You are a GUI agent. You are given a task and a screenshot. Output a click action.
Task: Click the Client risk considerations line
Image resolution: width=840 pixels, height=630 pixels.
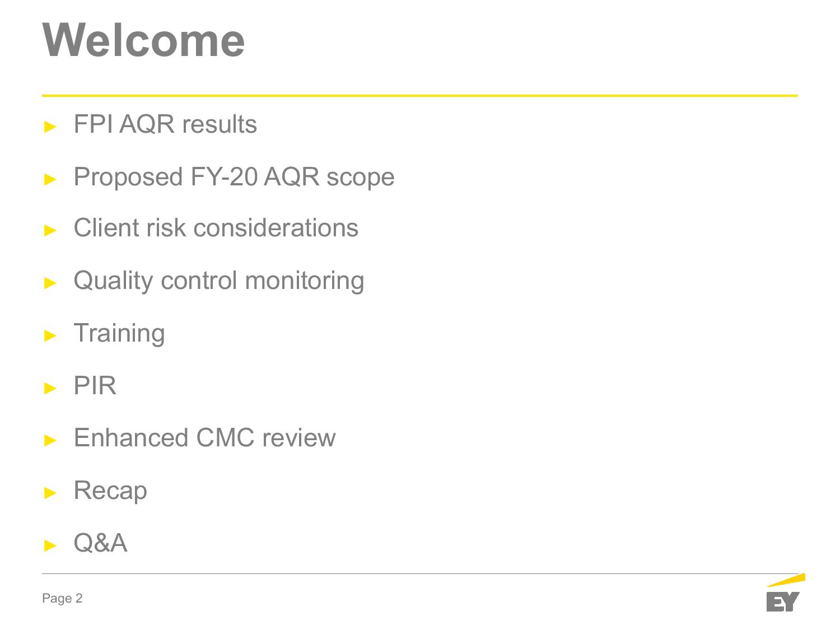[x=216, y=228]
